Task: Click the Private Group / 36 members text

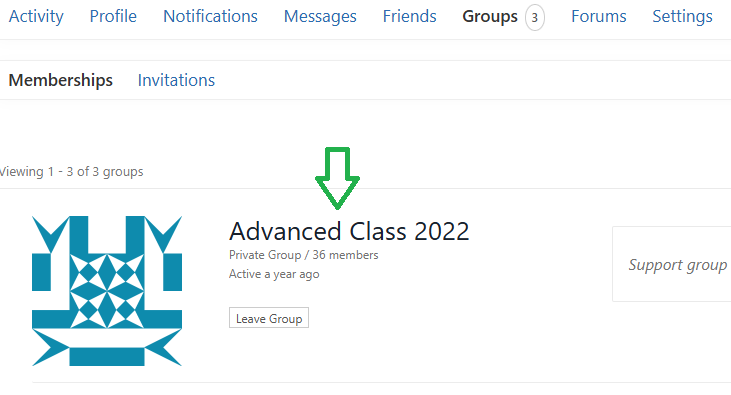Action: tap(303, 255)
